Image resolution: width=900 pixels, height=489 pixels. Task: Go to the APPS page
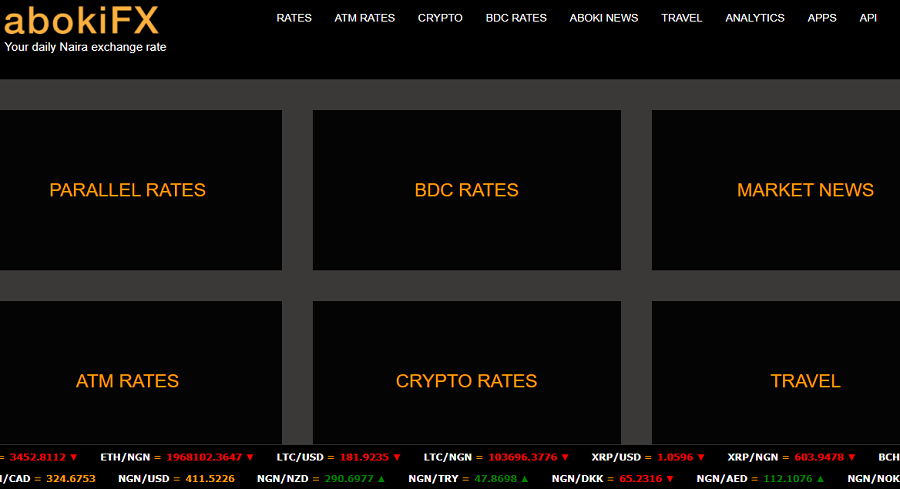(822, 18)
